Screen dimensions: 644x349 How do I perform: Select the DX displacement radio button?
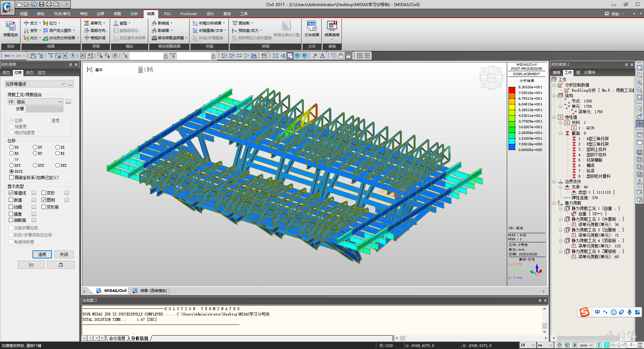click(12, 147)
